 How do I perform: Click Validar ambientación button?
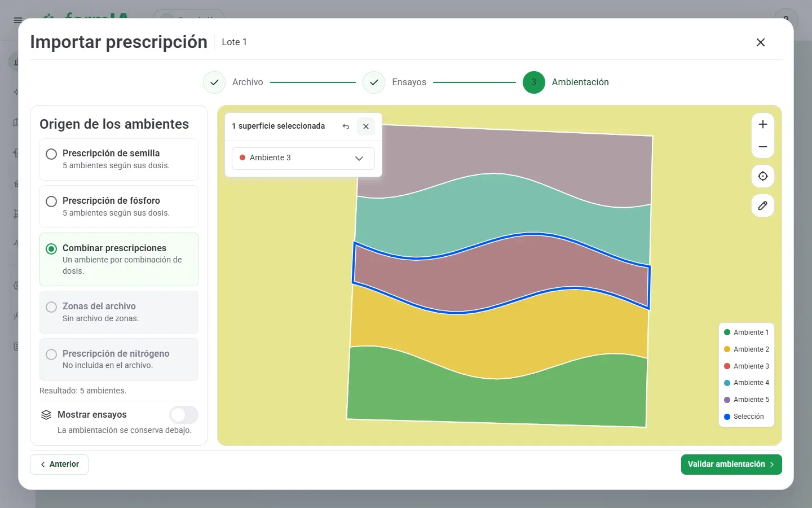point(731,465)
